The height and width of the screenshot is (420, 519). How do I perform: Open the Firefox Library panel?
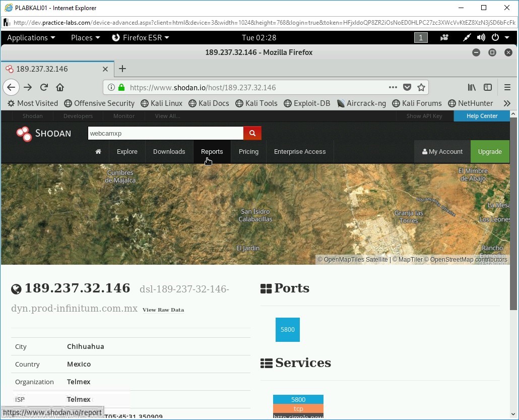tap(472, 87)
